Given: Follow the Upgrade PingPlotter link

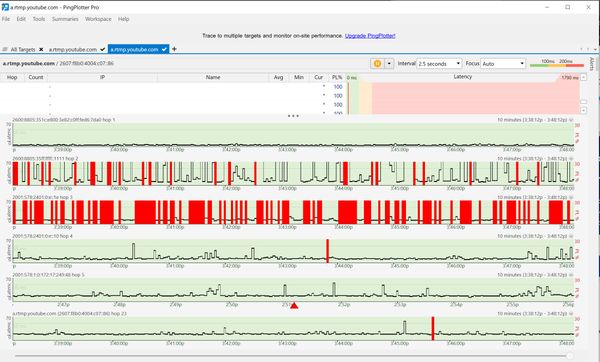Looking at the screenshot, I should [x=370, y=36].
